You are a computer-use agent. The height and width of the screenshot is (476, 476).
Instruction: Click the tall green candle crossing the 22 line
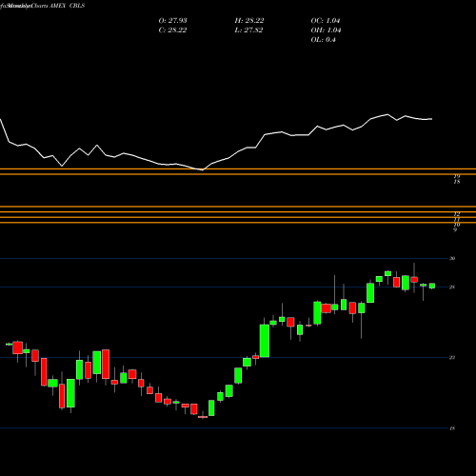[x=265, y=341]
